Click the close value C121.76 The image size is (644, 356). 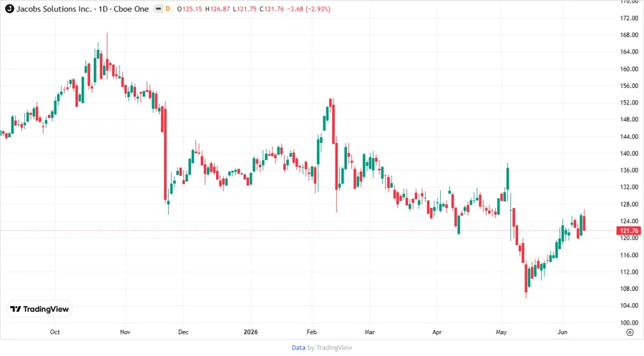pos(272,9)
